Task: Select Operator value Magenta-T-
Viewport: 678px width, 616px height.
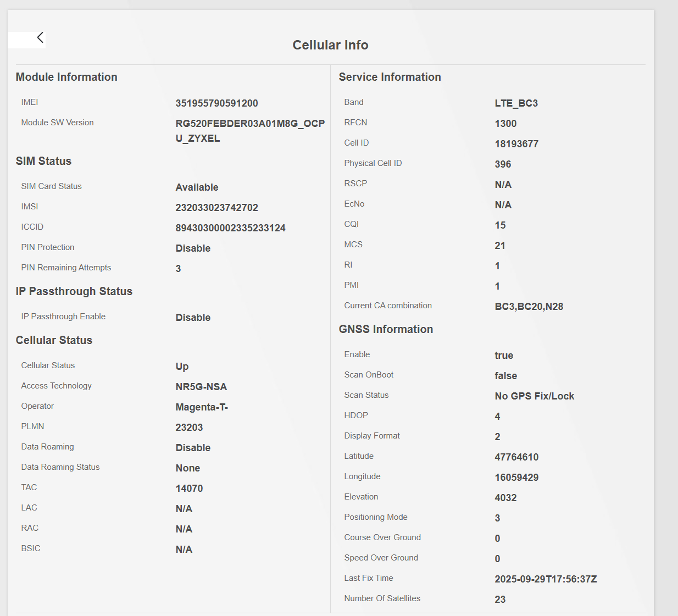Action: coord(202,407)
